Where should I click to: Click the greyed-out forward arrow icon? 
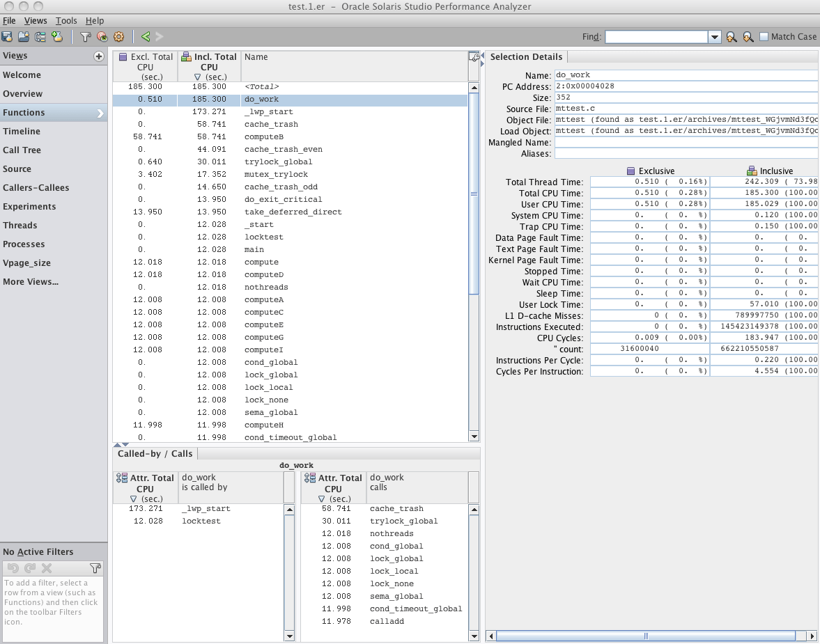point(160,37)
